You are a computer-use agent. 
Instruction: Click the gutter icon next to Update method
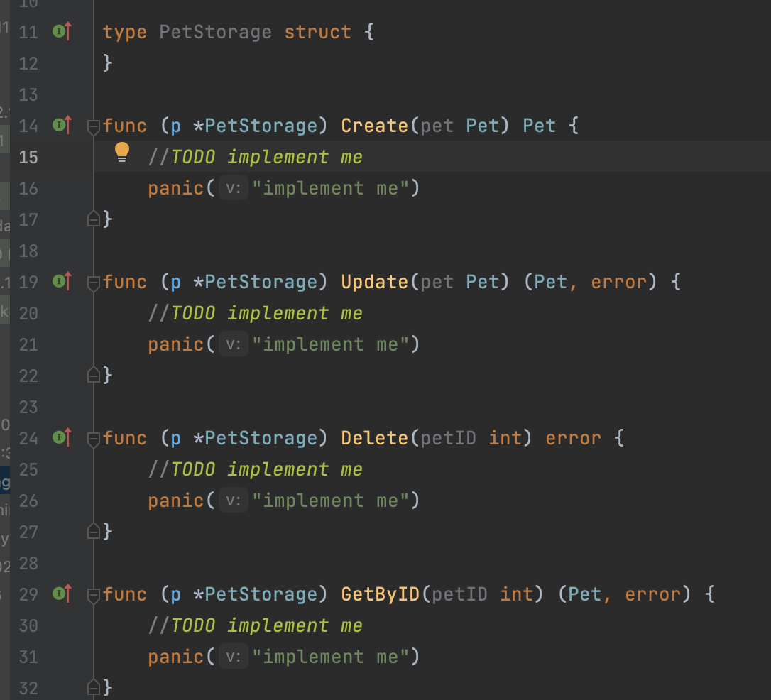click(x=62, y=282)
